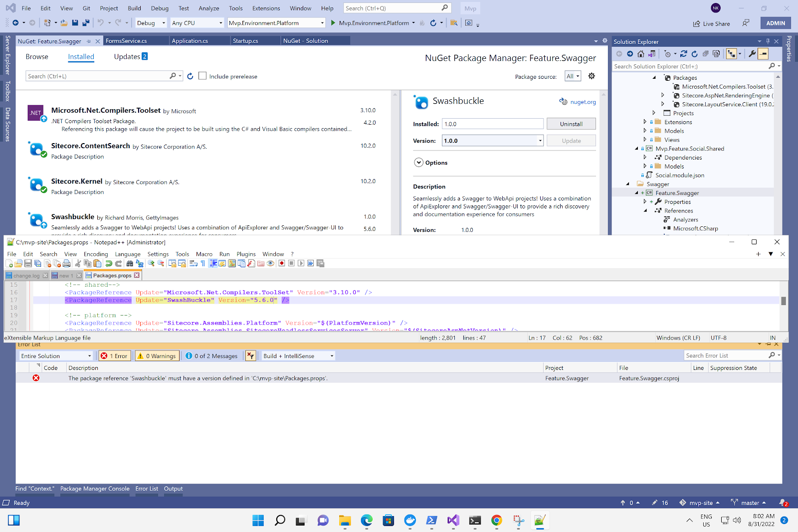Click Cut scissors icon in Notepad++ toolbar
Screen dimensions: 798x532
click(78, 263)
